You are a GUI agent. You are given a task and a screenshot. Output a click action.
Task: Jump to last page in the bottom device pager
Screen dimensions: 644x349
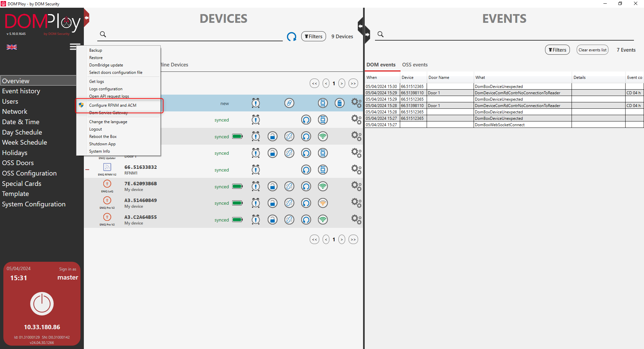[x=353, y=240]
